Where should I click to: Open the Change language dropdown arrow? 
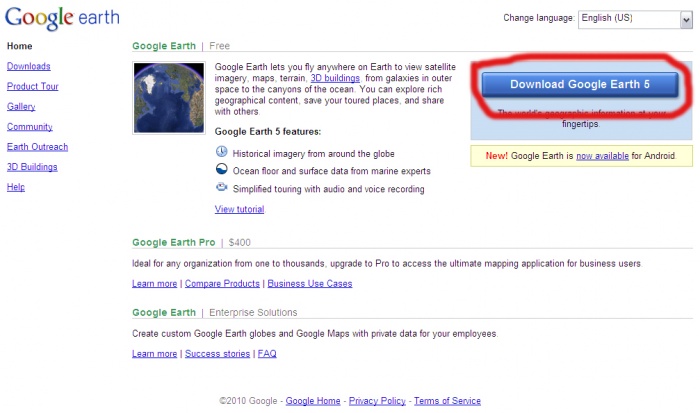686,19
